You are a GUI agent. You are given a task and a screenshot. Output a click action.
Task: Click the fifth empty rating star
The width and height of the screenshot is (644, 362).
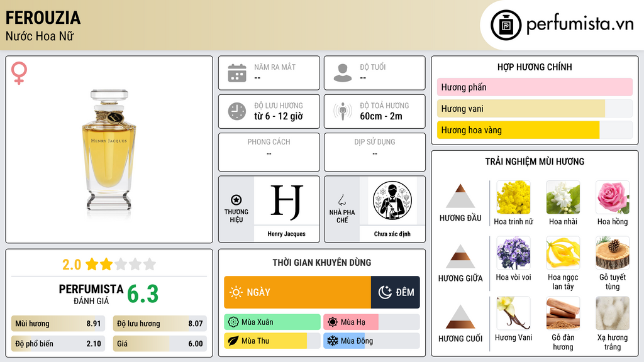pyautogui.click(x=150, y=264)
